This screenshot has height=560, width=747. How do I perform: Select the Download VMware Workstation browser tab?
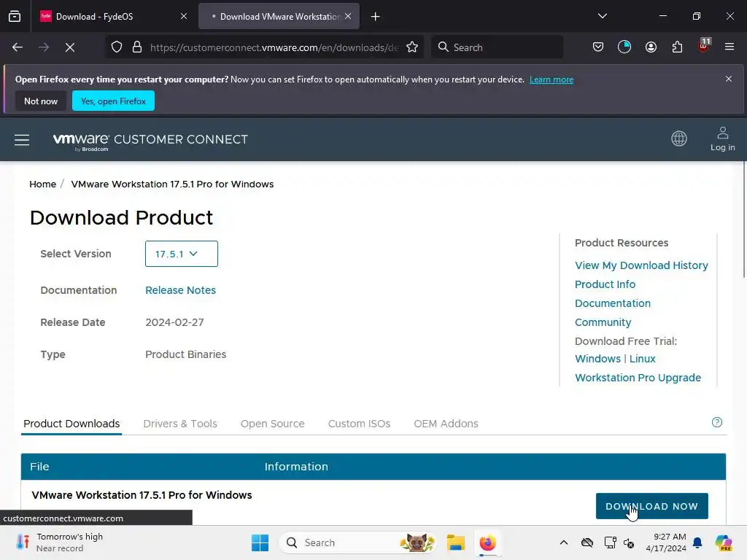point(279,16)
